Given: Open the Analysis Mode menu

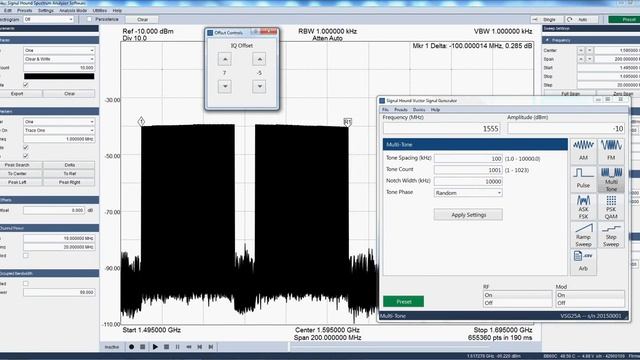Looking at the screenshot, I should (73, 10).
